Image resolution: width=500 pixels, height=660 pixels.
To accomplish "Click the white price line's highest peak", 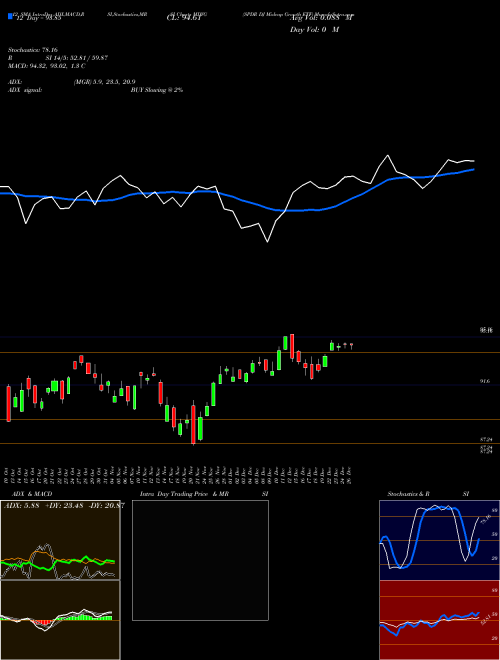I will click(x=388, y=156).
